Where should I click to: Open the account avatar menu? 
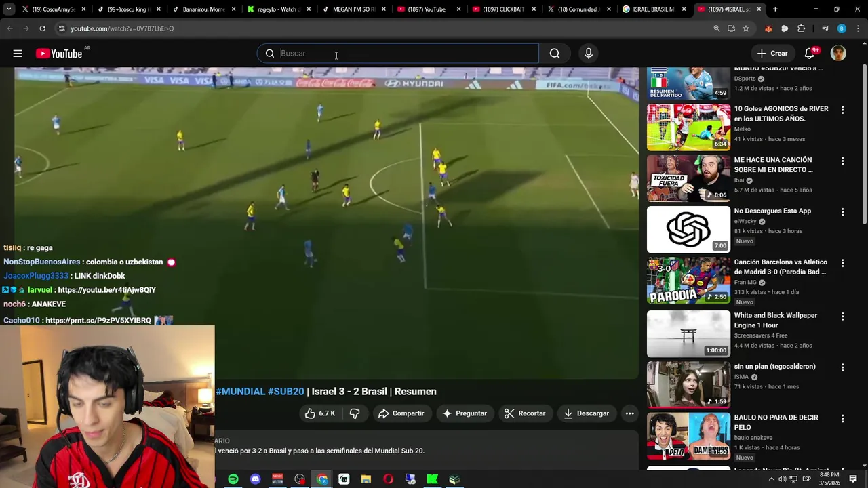point(838,54)
